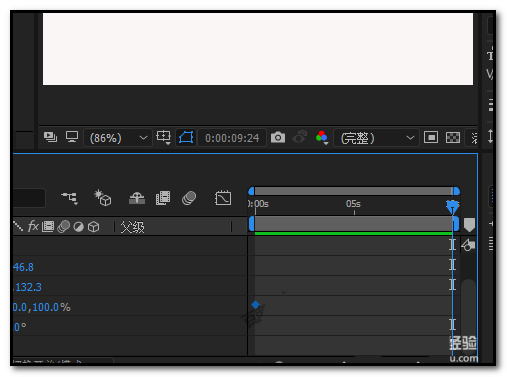The height and width of the screenshot is (377, 507).
Task: Toggle the Draft 3D button
Action: click(103, 198)
